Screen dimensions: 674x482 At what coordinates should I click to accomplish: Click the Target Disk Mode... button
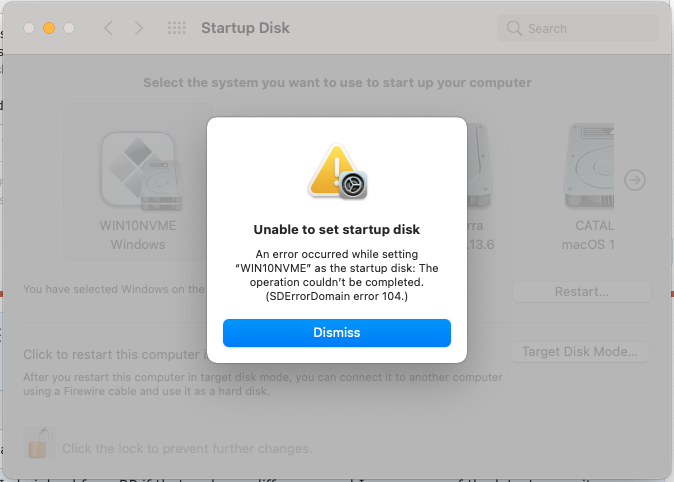[580, 352]
